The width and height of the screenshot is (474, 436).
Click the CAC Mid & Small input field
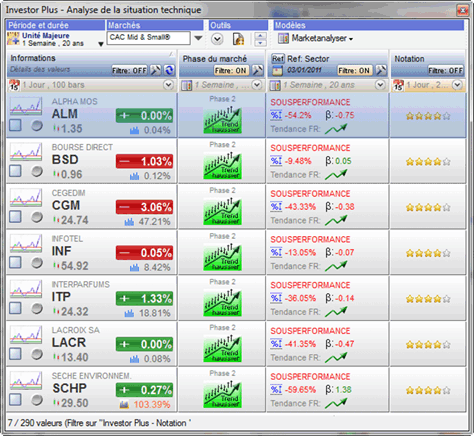[x=148, y=38]
